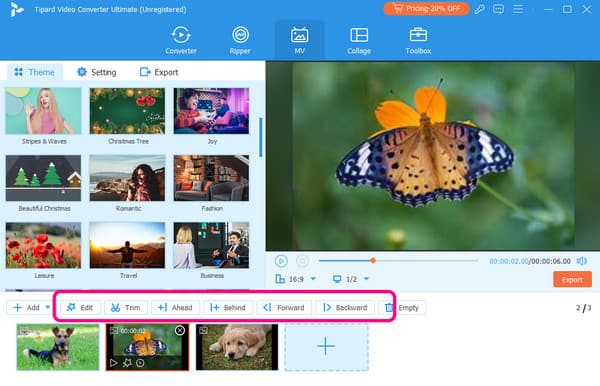This screenshot has width=600, height=386.
Task: Mute the preview volume icon
Action: (582, 261)
